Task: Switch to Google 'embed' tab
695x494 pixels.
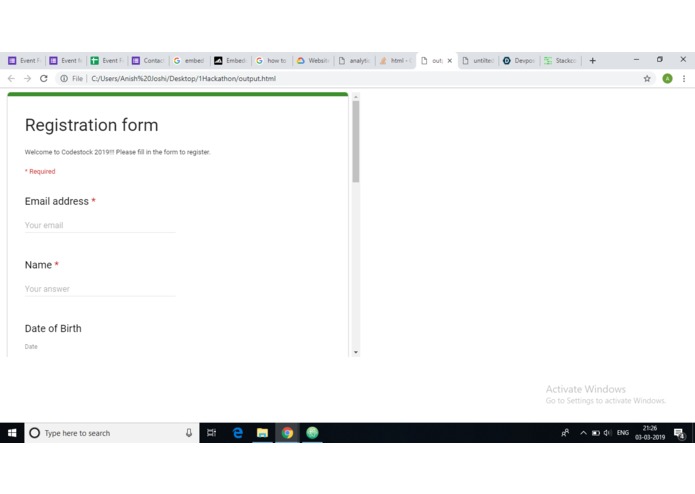Action: tap(189, 60)
